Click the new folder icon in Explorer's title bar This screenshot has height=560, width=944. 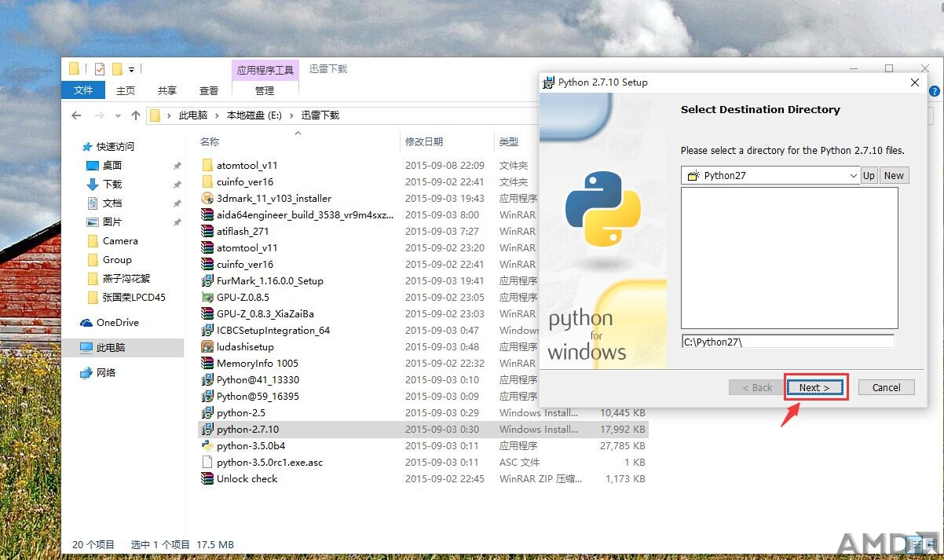coord(118,68)
